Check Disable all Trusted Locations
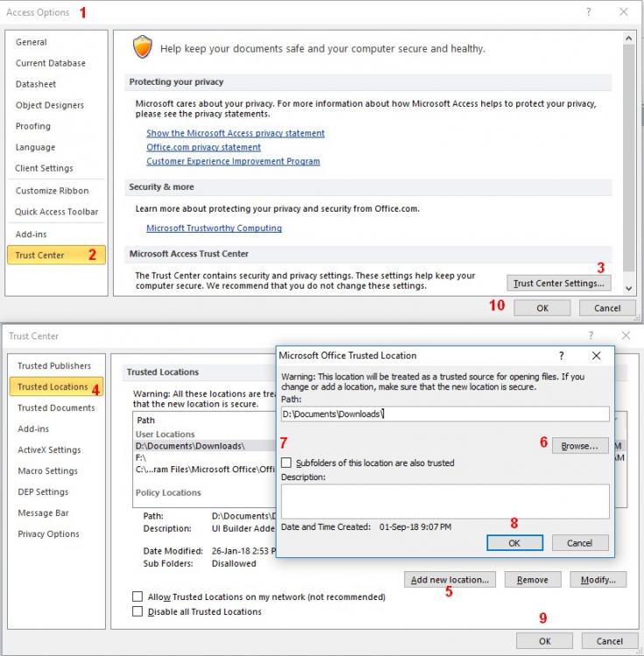The height and width of the screenshot is (656, 644). [x=137, y=611]
